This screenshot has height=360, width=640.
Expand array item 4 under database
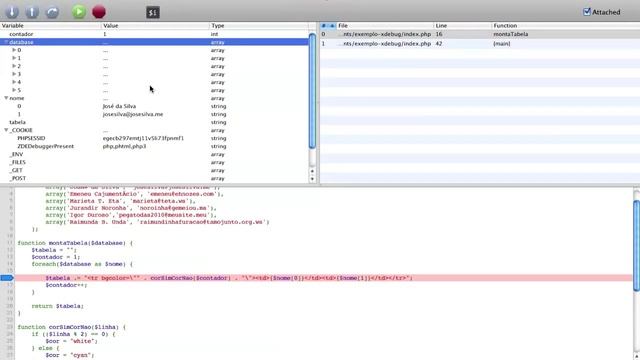point(14,82)
